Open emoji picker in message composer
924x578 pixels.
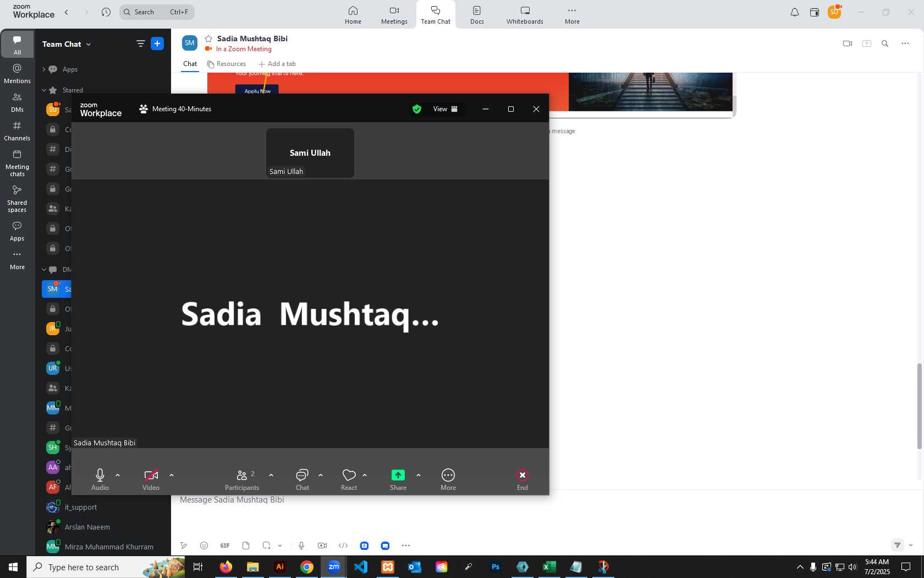pos(204,546)
